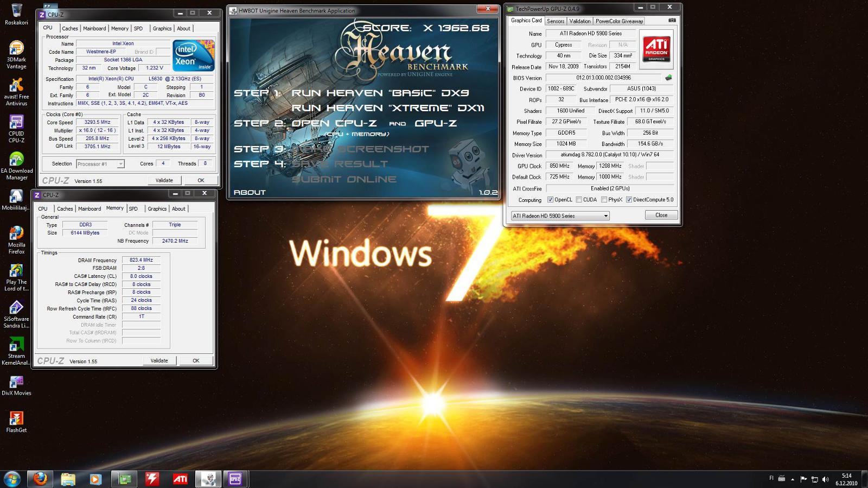Viewport: 868px width, 488px height.
Task: Toggle the CUDA checkbox in GPU-Z
Action: pos(579,200)
